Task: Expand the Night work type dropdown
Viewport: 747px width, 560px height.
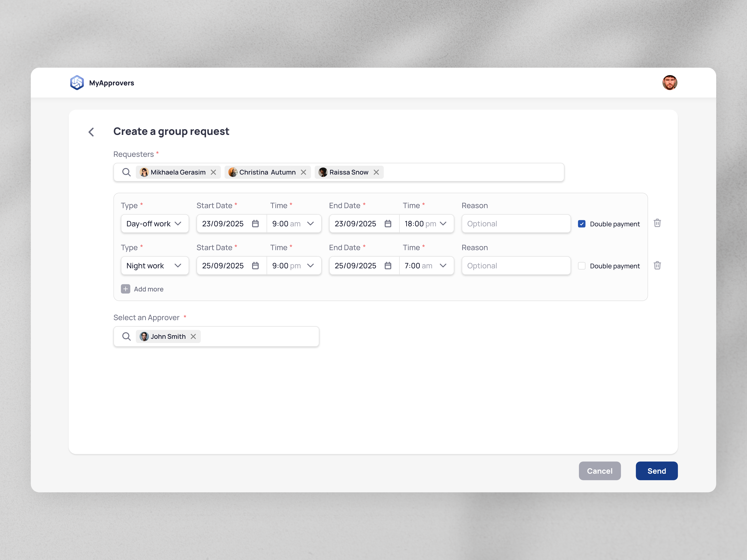Action: 155,266
